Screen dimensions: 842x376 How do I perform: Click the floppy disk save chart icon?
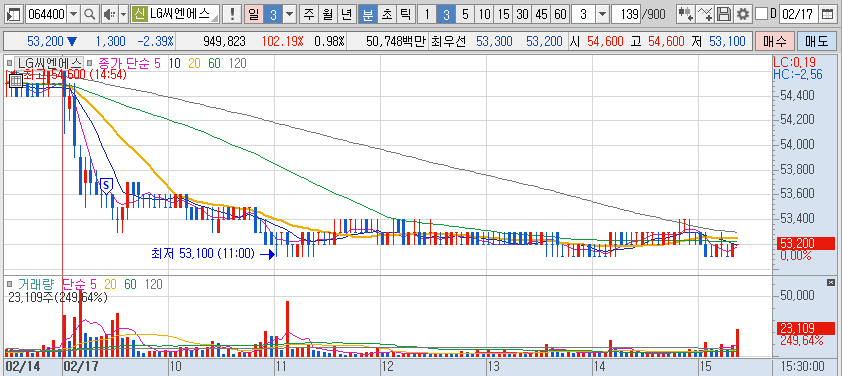724,14
